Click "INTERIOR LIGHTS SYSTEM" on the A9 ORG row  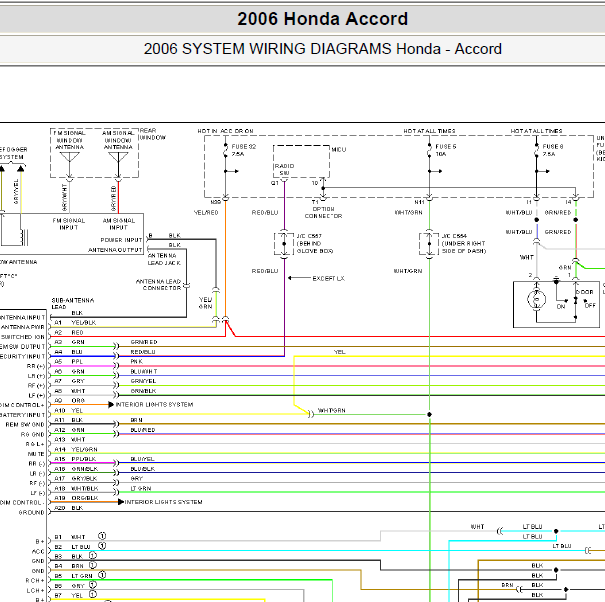[154, 404]
